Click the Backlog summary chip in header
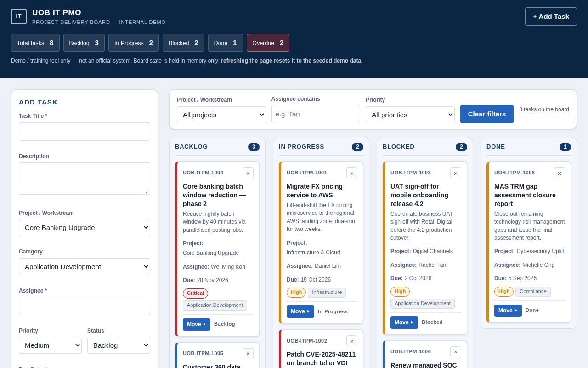 84,43
